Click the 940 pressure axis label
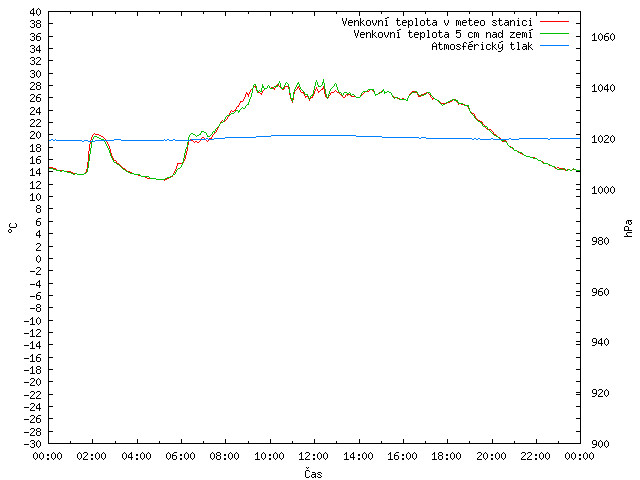Screen dimensions: 640x480 pos(600,342)
